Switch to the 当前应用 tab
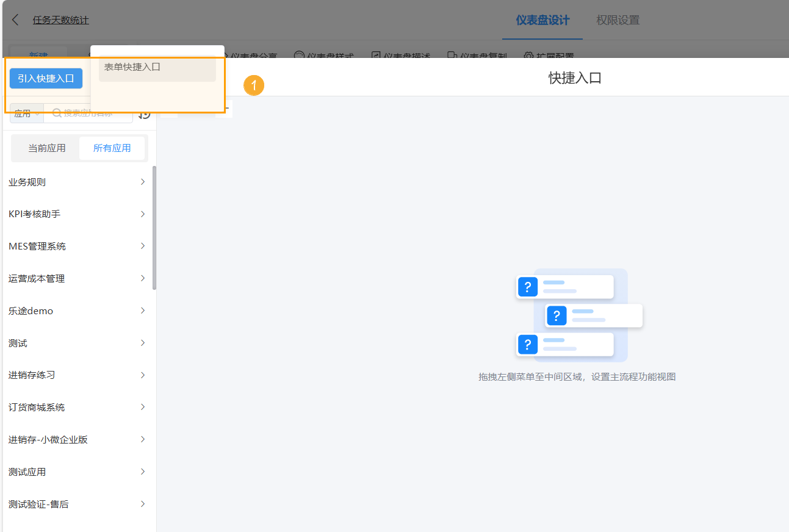This screenshot has width=789, height=532. pos(46,148)
